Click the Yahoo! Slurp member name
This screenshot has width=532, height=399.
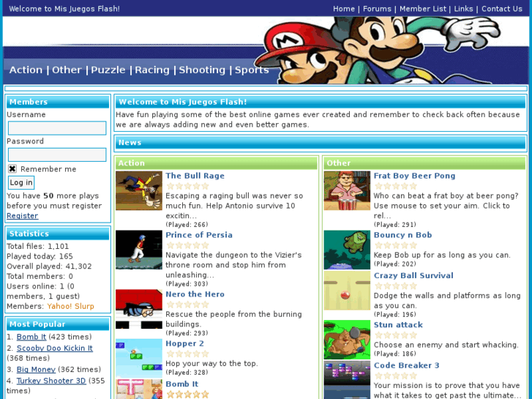[x=70, y=306]
